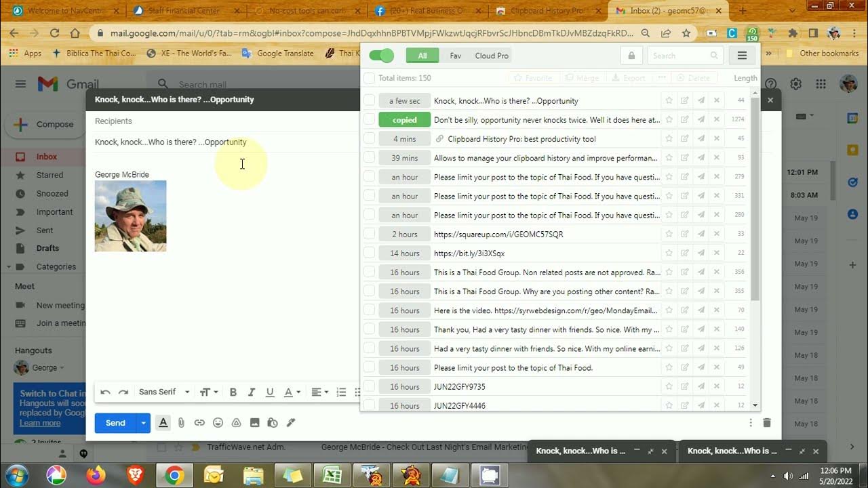Insert a numbered list in message
This screenshot has height=488, width=868.
341,392
